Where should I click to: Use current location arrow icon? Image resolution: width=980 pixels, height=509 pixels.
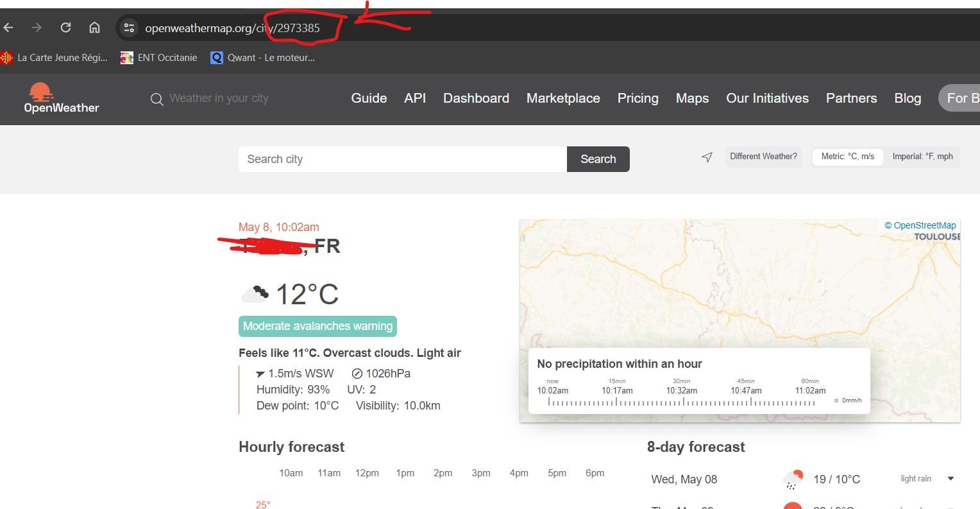coord(707,157)
